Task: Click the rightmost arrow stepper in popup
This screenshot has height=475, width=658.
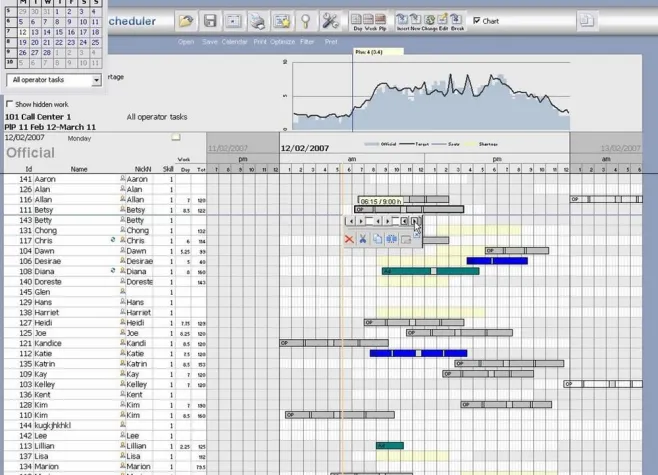Action: click(415, 221)
